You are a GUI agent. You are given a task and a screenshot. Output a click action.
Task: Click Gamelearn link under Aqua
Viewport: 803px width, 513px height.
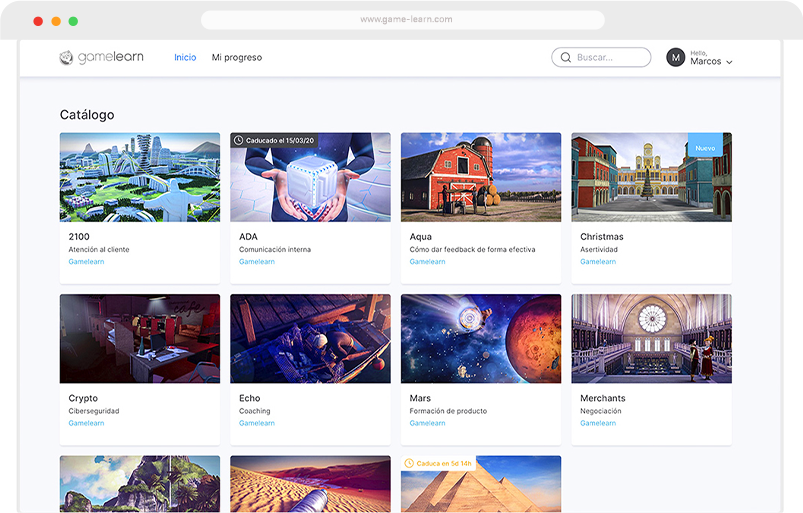[x=427, y=262]
